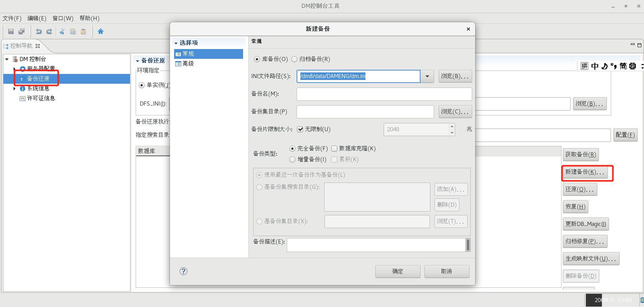This screenshot has width=644, height=307.
Task: Select the 库备份(O) radio button
Action: point(257,59)
